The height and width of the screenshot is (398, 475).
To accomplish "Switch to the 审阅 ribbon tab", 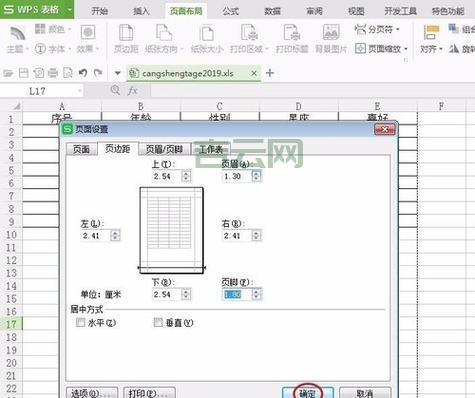I will coord(314,11).
